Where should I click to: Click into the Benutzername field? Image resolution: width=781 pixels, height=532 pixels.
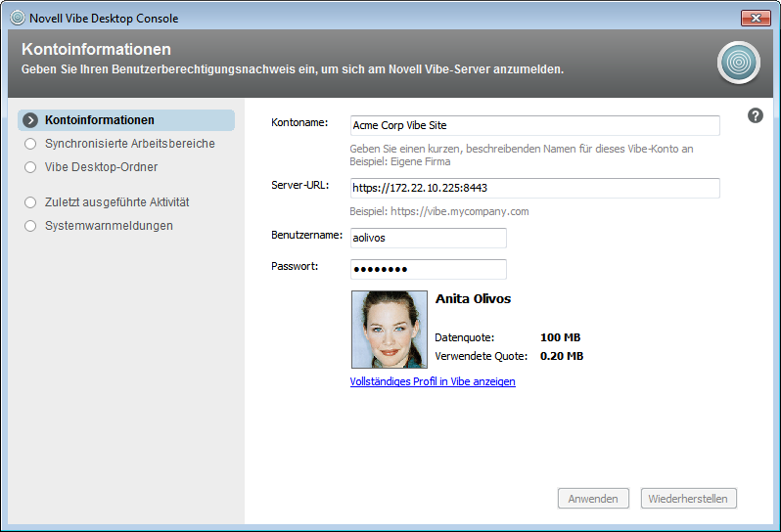tap(429, 238)
